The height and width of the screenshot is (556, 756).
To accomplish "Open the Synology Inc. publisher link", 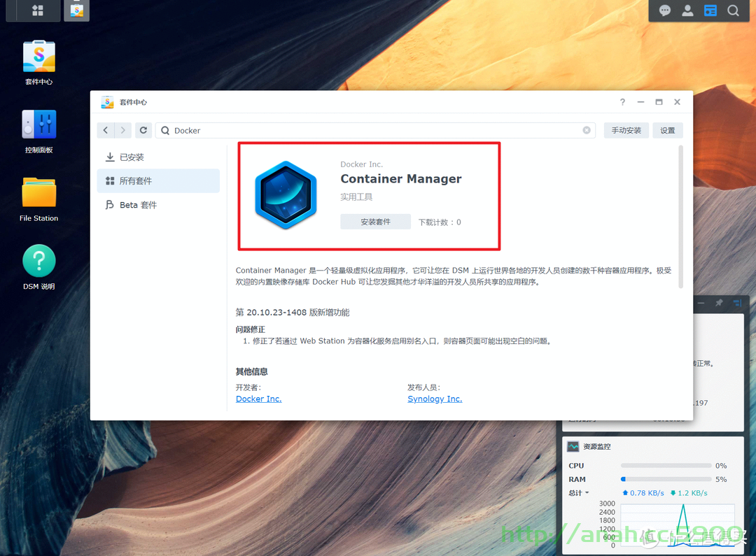I will [x=435, y=399].
